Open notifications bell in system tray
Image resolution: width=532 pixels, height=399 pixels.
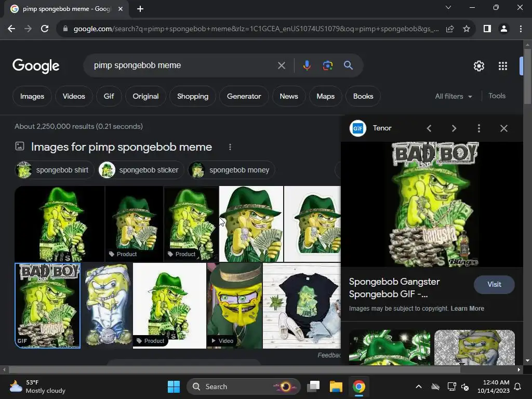tap(518, 387)
